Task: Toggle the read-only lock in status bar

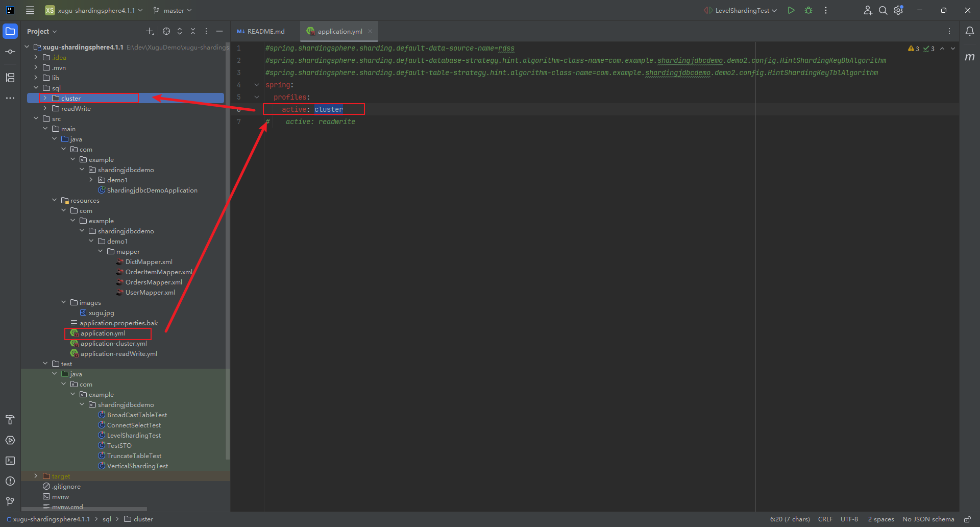Action: [x=967, y=519]
